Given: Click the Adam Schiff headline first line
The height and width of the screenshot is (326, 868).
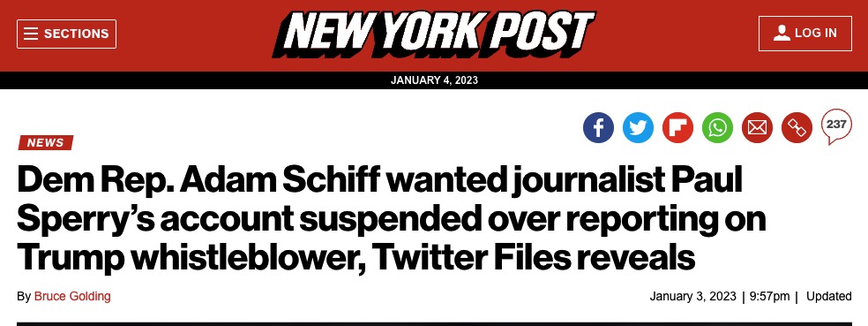Looking at the screenshot, I should pyautogui.click(x=379, y=181).
